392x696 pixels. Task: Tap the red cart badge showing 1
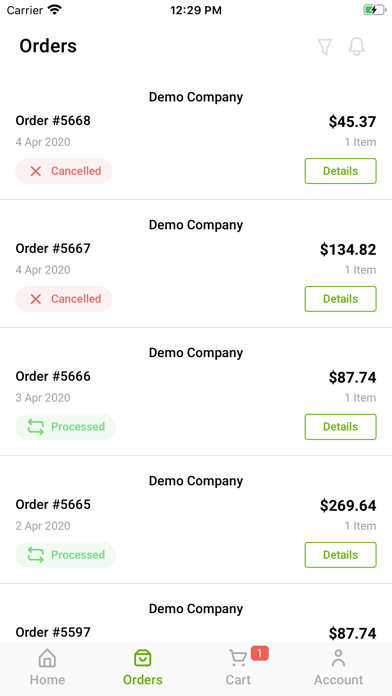[260, 653]
